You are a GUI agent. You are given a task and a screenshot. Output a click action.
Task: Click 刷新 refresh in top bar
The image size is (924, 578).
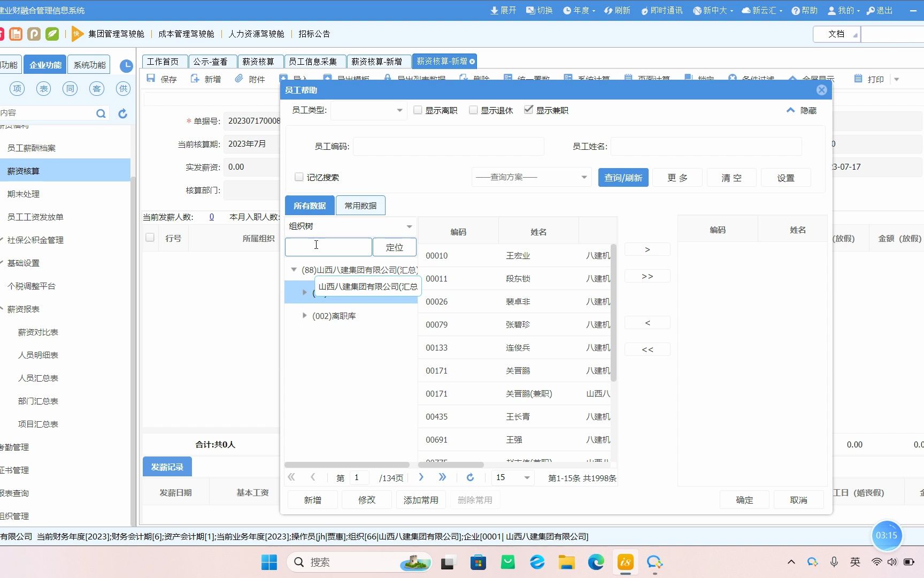point(617,10)
